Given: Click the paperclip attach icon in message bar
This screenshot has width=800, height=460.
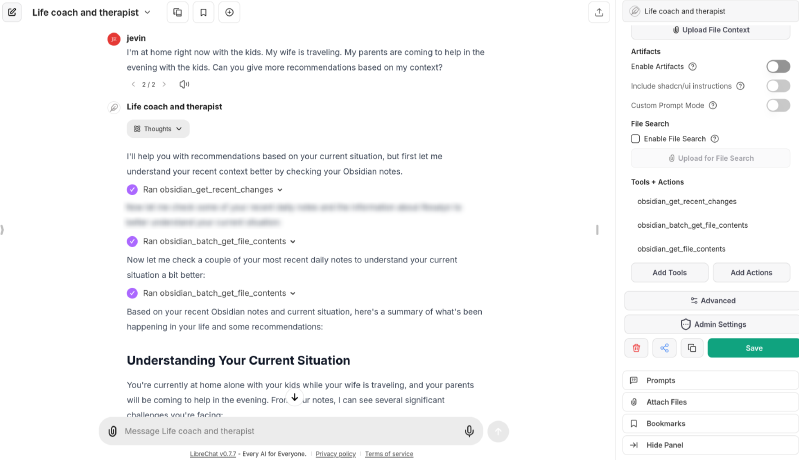Looking at the screenshot, I should click(113, 431).
